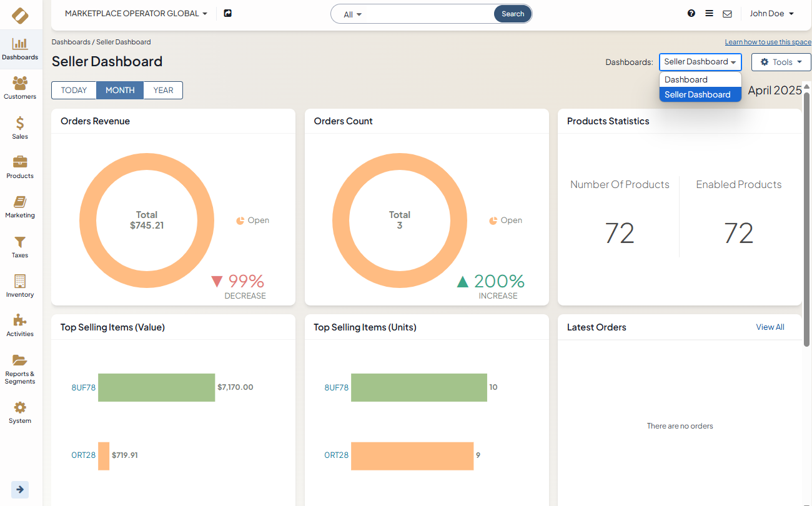Image resolution: width=812 pixels, height=506 pixels.
Task: Open the View All orders link
Action: 770,327
